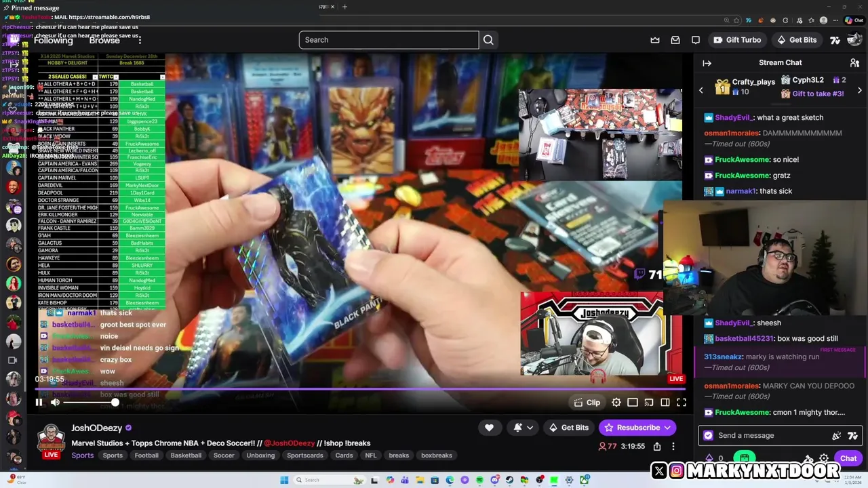868x488 pixels.
Task: Open the notification bell dropdown
Action: 523,428
